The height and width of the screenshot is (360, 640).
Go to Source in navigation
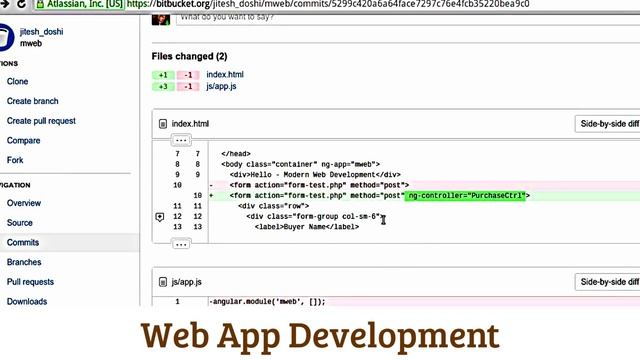pyautogui.click(x=20, y=222)
